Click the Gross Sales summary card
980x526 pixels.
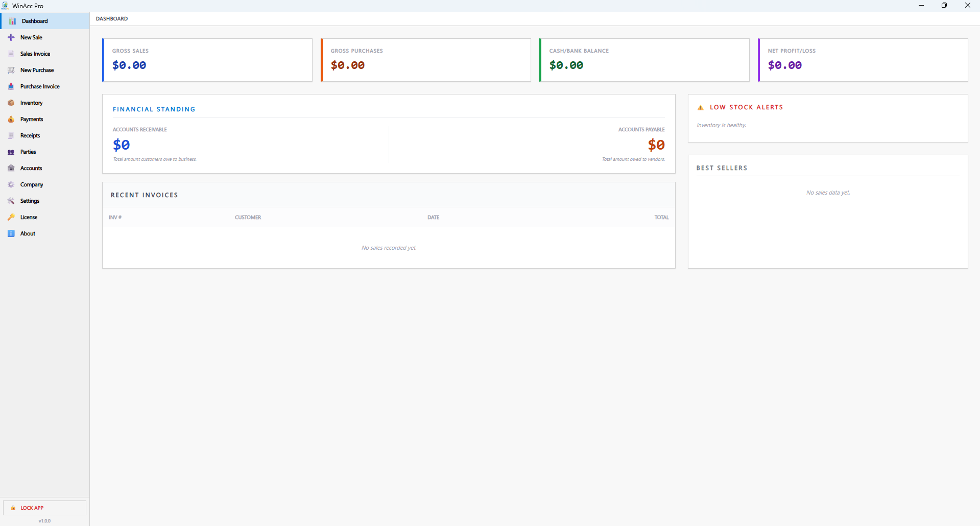[207, 60]
